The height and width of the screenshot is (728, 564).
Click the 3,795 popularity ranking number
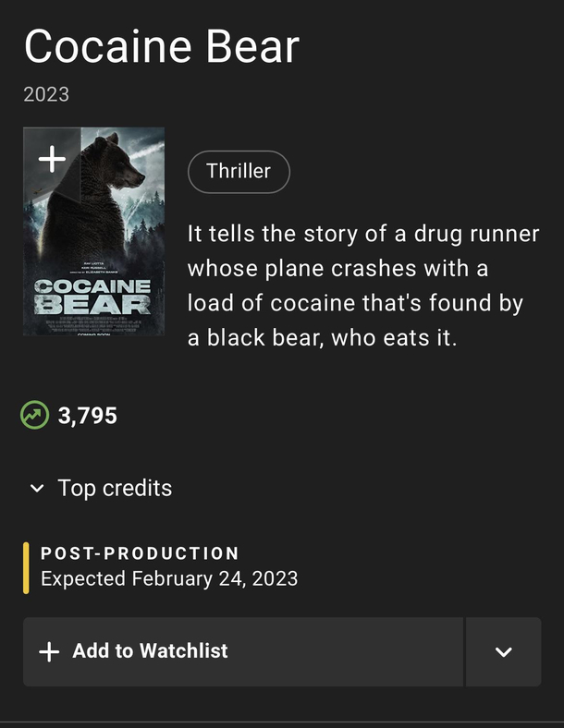[87, 416]
